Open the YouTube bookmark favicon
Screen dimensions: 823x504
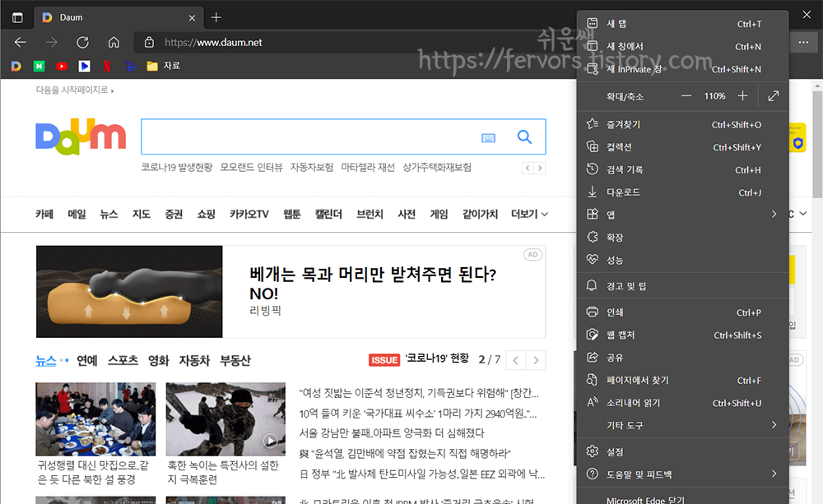click(62, 66)
